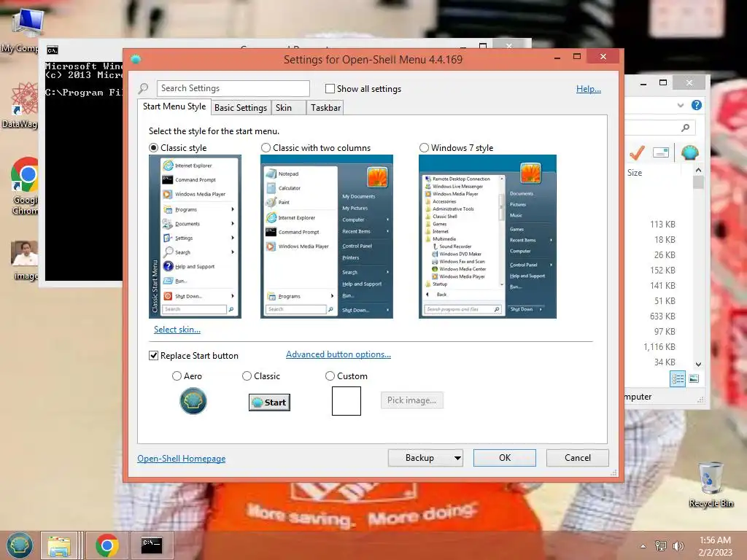Click the two columns style preview image
Screen dimensions: 747x560
pyautogui.click(x=327, y=237)
